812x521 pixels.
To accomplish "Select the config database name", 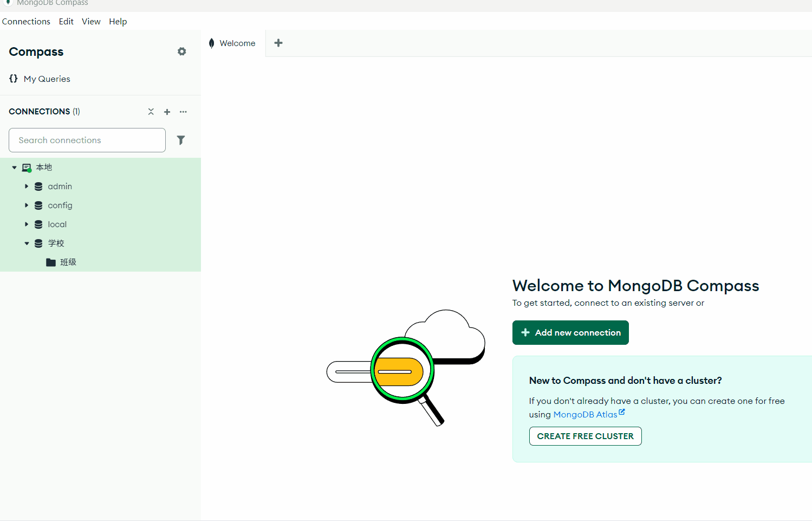I will coord(60,205).
